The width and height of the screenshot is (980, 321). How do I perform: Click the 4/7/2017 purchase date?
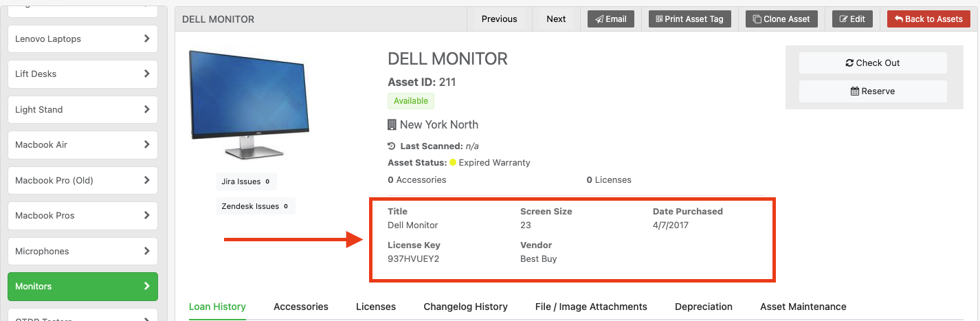point(671,225)
